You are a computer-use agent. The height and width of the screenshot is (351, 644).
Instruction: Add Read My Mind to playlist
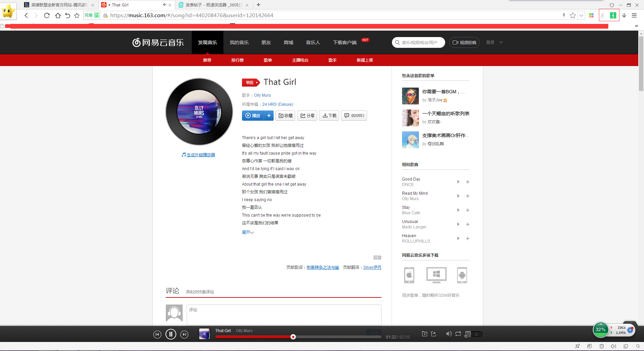pyautogui.click(x=467, y=196)
